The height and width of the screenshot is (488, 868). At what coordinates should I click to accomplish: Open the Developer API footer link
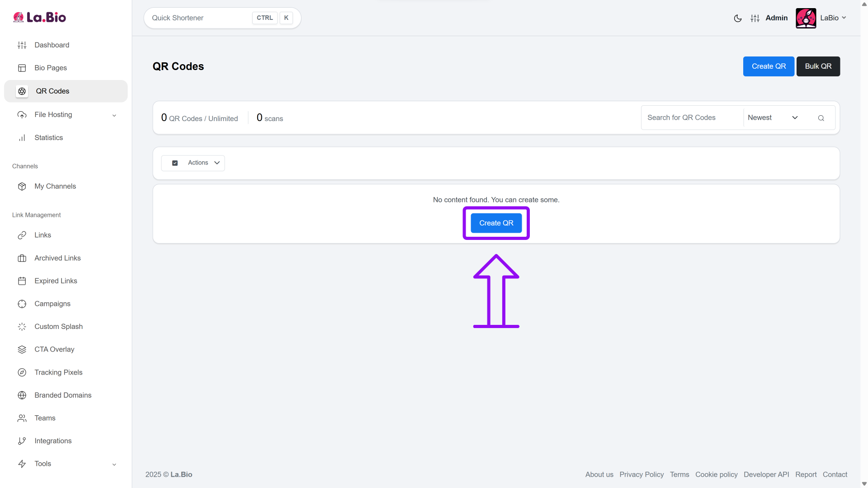click(766, 474)
